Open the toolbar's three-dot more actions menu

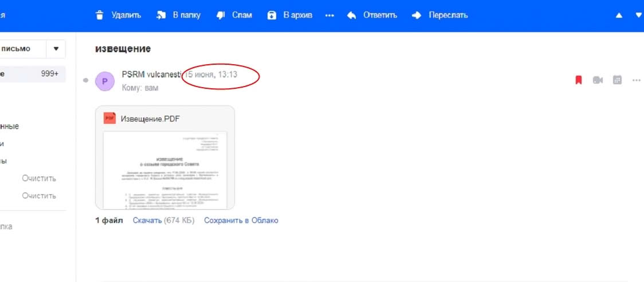329,15
